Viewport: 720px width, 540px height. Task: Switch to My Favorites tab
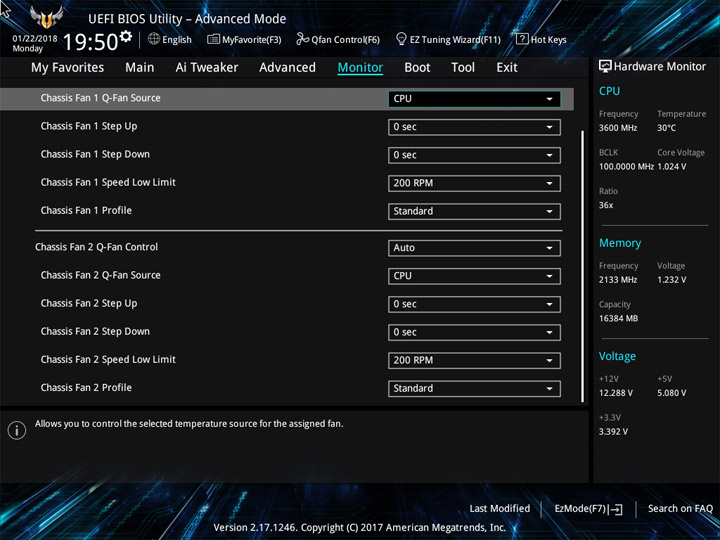pyautogui.click(x=68, y=68)
